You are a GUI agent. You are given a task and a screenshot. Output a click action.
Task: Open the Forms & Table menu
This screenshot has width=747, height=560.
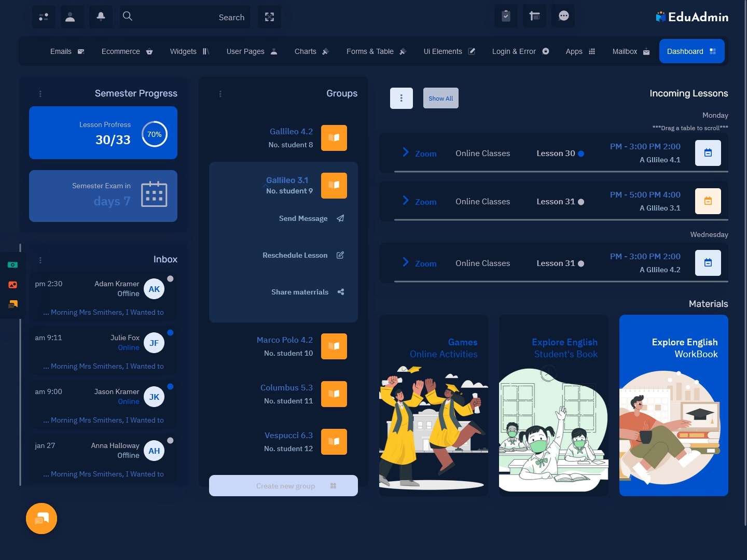[x=376, y=51]
